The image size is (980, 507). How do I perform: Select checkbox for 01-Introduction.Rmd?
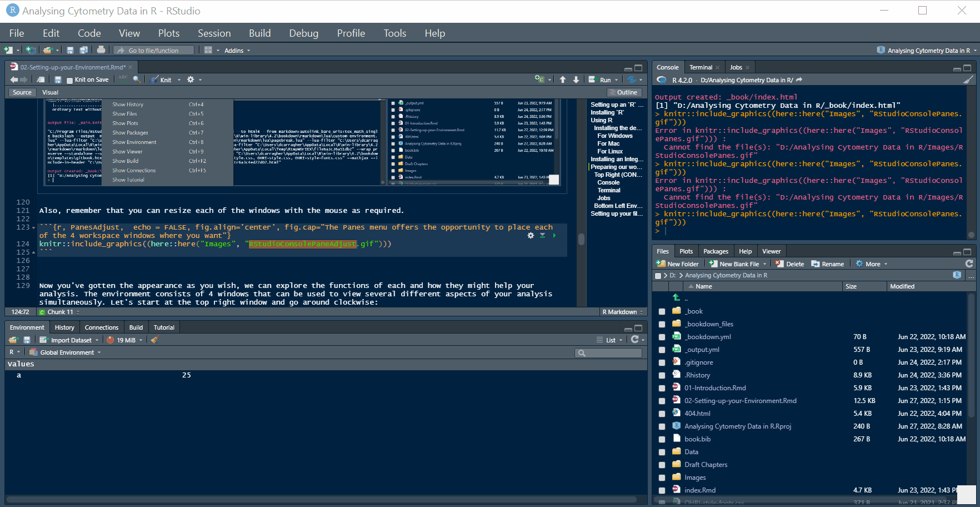[662, 389]
